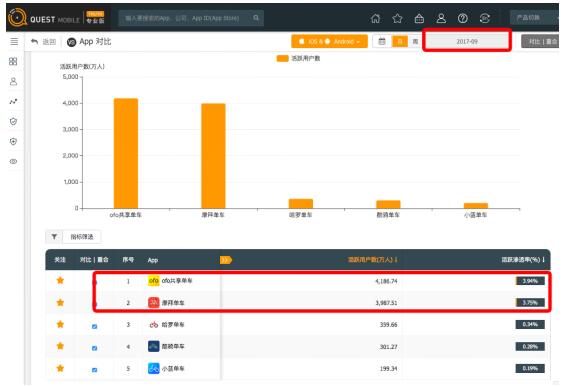580x386 pixels.
Task: Click the 对比 | 重合 button at top right
Action: click(x=540, y=41)
